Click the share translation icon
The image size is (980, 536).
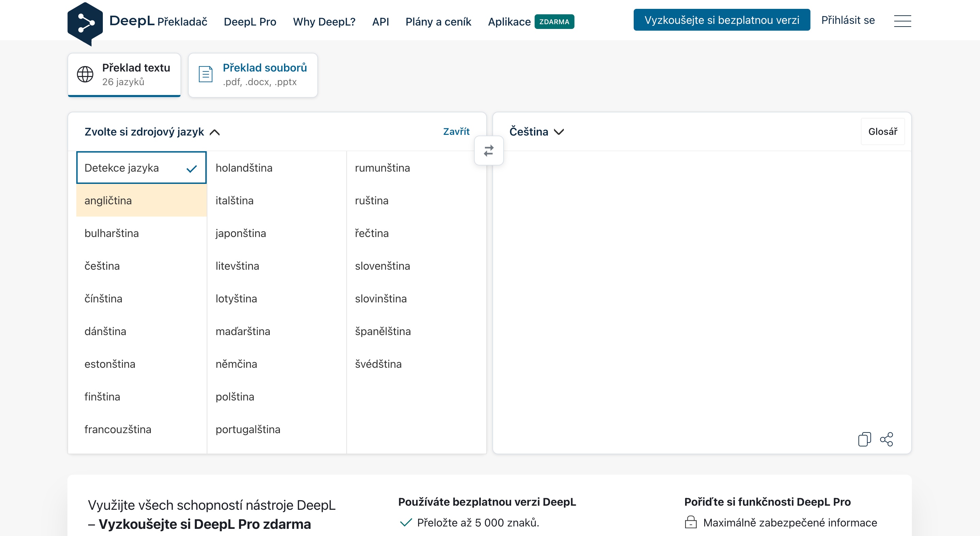coord(886,439)
